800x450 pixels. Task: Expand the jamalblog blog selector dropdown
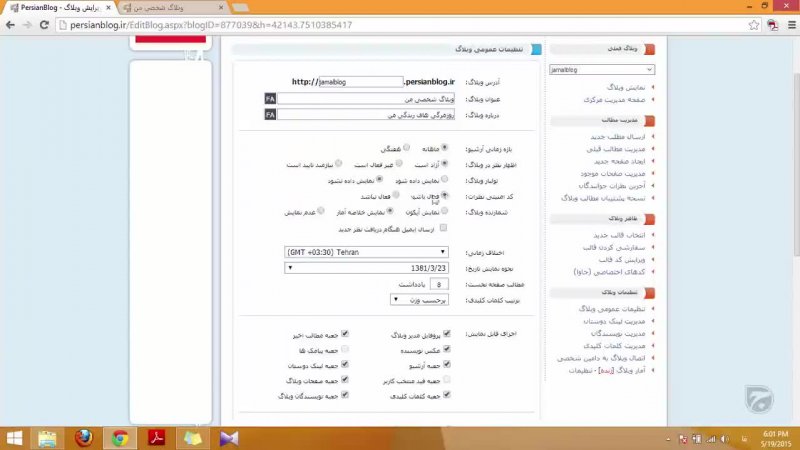[602, 70]
